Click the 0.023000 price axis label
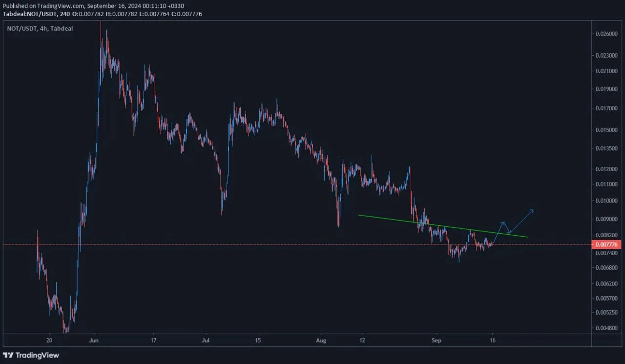The image size is (625, 364). click(607, 56)
